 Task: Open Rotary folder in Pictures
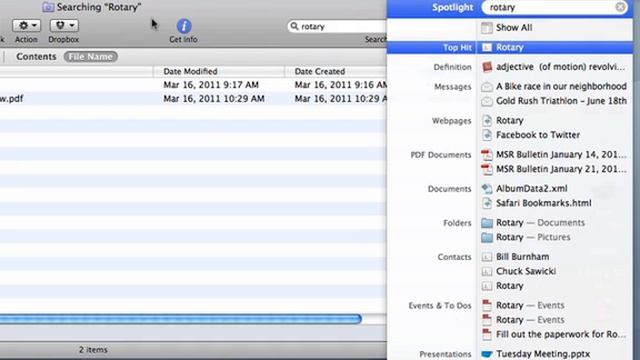tap(533, 237)
